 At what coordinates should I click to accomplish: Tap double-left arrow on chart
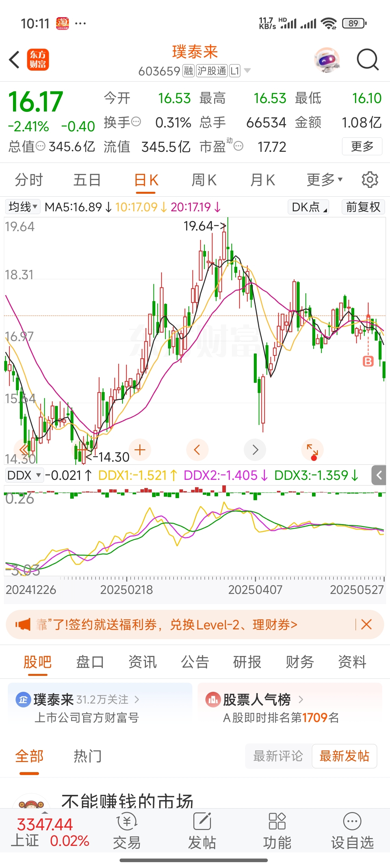24,450
